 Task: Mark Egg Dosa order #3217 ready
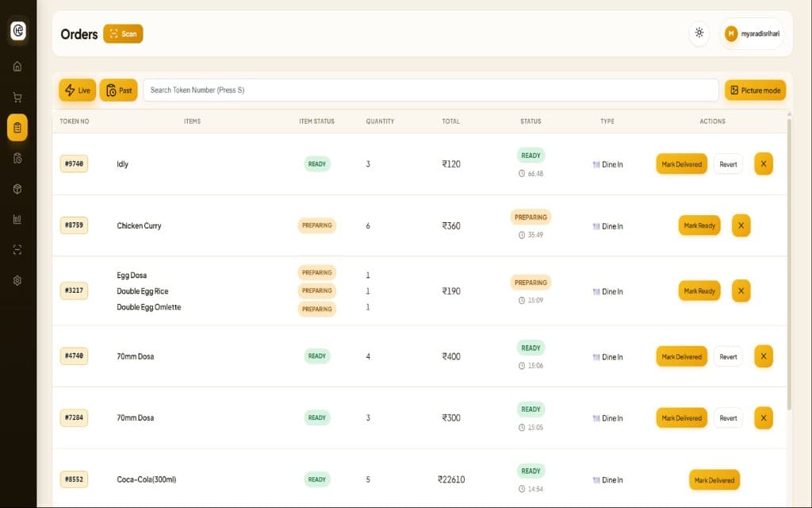[x=699, y=291]
